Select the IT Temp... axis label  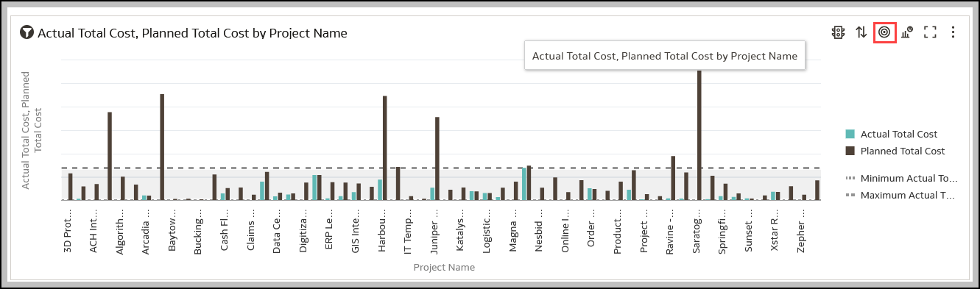(408, 231)
